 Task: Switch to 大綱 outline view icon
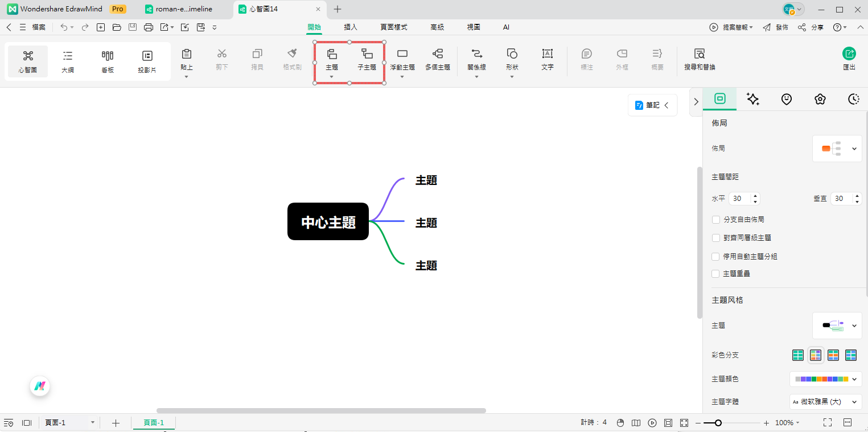tap(67, 60)
